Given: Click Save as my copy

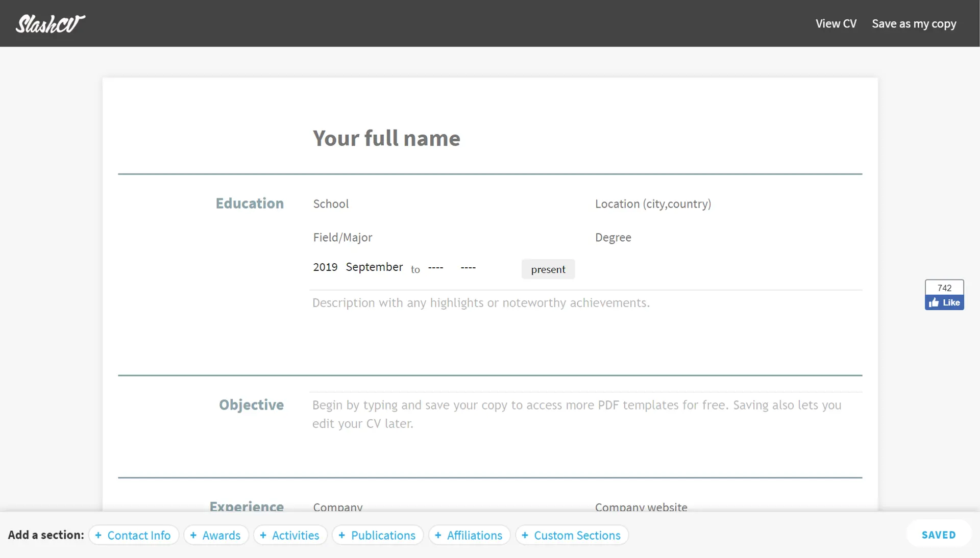Looking at the screenshot, I should pos(914,23).
